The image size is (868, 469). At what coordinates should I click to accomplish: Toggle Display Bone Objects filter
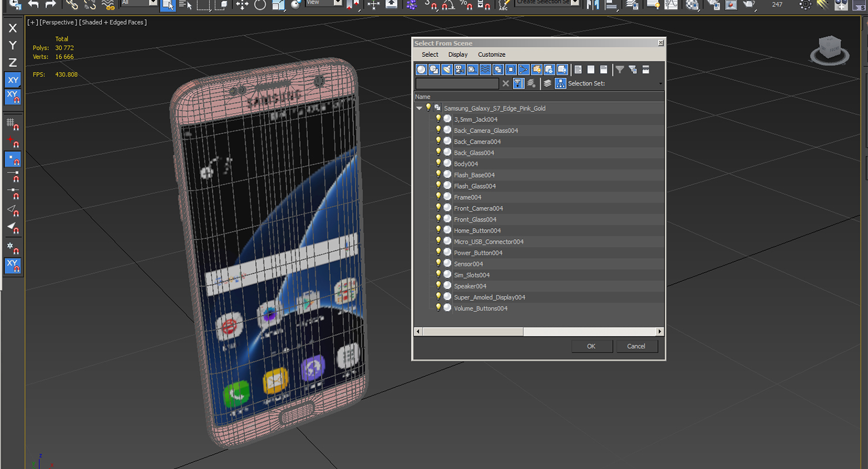524,70
